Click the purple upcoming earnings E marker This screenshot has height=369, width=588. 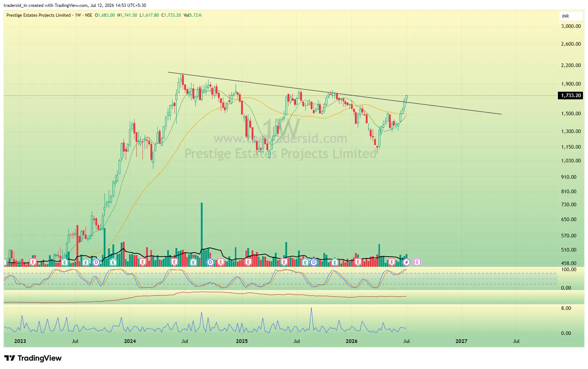[417, 262]
